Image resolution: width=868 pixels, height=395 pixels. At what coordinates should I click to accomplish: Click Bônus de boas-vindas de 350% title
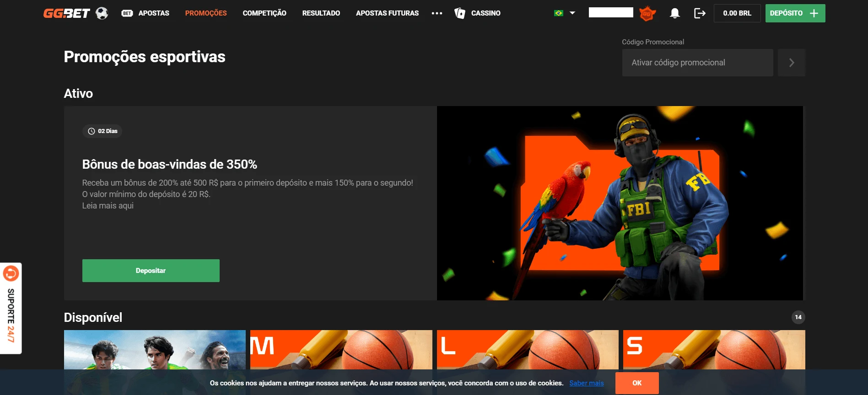pyautogui.click(x=170, y=164)
